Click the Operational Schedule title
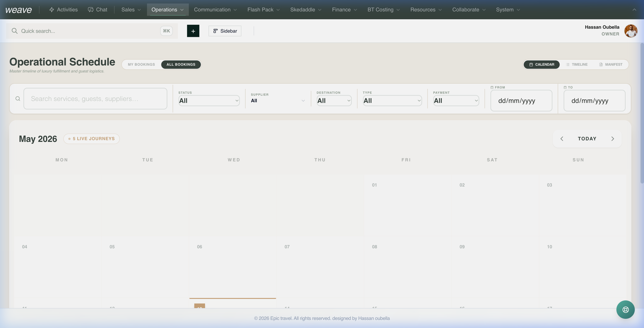 (62, 62)
